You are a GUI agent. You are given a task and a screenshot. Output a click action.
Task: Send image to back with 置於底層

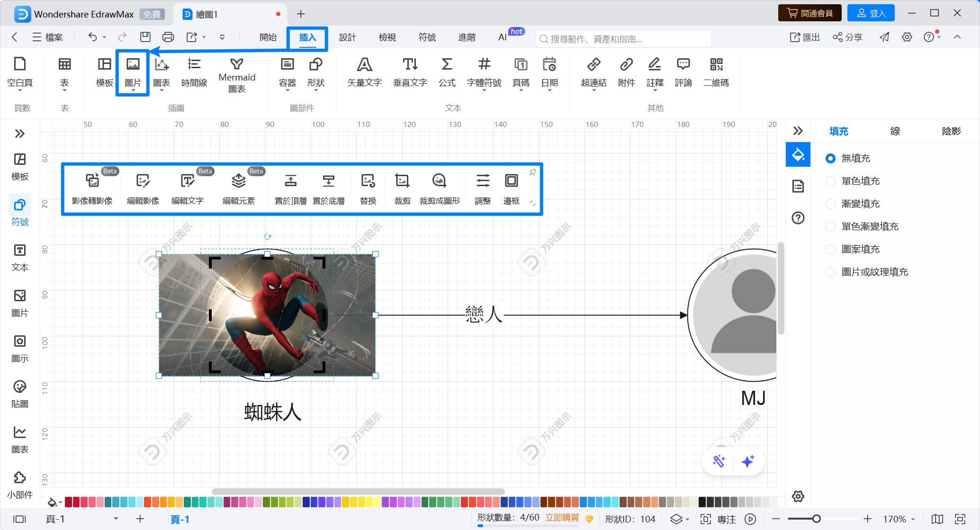pyautogui.click(x=329, y=189)
